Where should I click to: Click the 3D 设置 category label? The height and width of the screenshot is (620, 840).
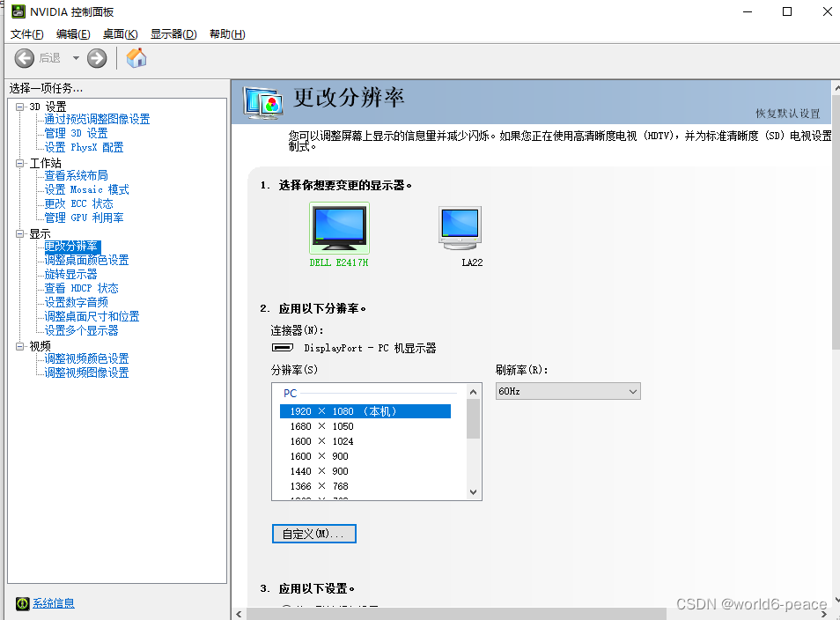point(48,107)
